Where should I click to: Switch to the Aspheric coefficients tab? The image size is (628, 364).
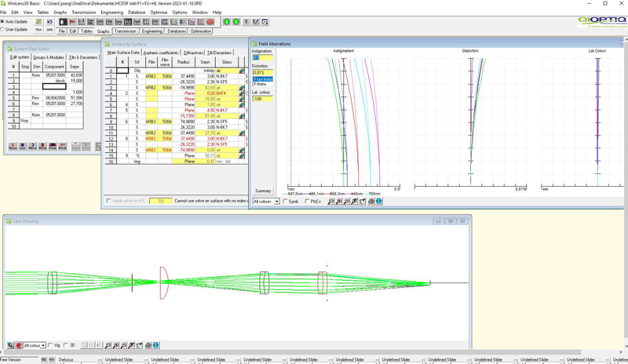pos(161,53)
